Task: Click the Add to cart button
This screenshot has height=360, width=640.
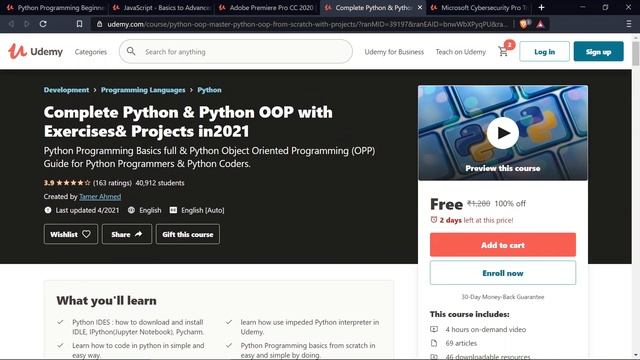Action: [503, 245]
